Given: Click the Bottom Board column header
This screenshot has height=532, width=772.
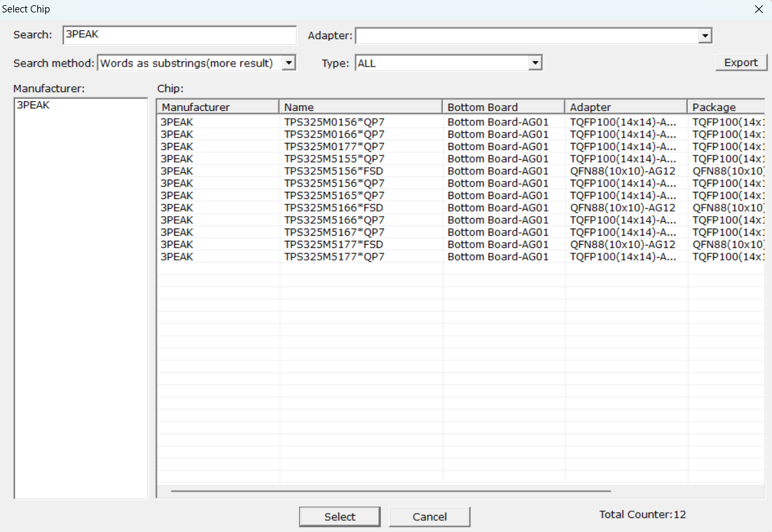Looking at the screenshot, I should point(503,107).
